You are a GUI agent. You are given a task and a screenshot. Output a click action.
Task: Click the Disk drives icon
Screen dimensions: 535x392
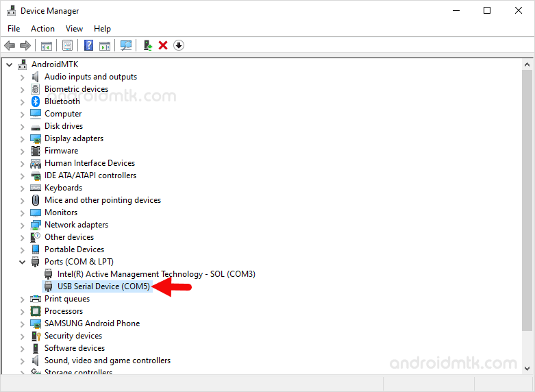point(36,127)
